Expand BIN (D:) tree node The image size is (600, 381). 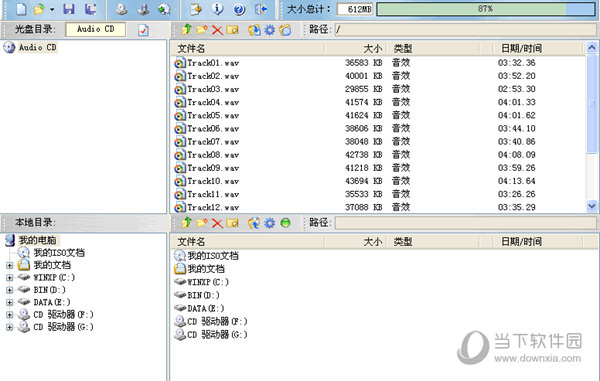pyautogui.click(x=10, y=290)
